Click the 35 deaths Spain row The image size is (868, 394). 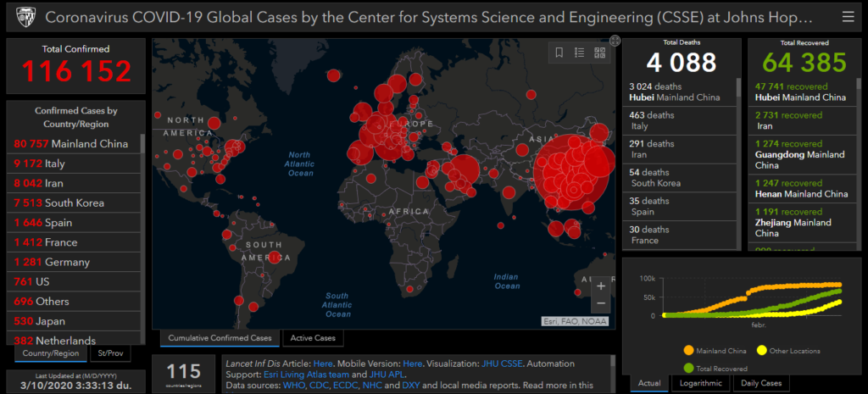[x=679, y=207]
